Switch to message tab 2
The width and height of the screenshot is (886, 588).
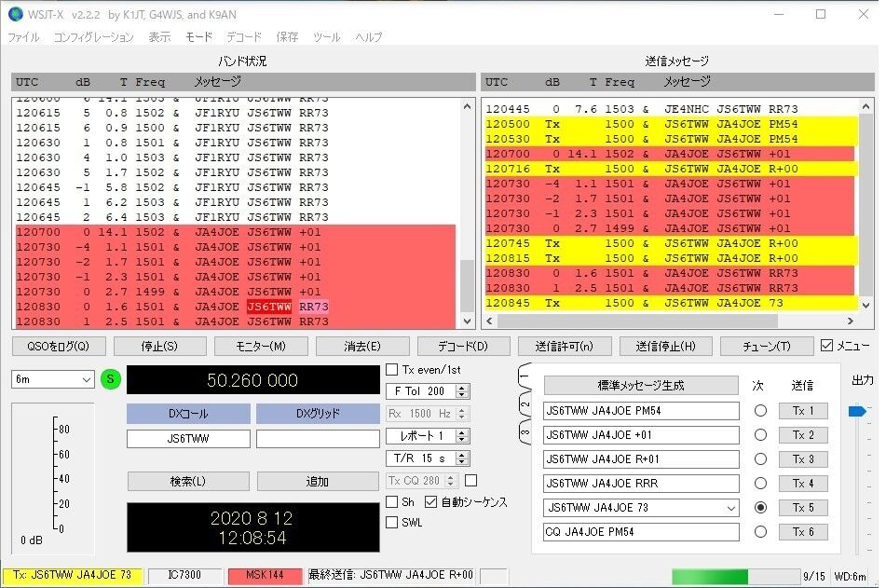point(525,403)
